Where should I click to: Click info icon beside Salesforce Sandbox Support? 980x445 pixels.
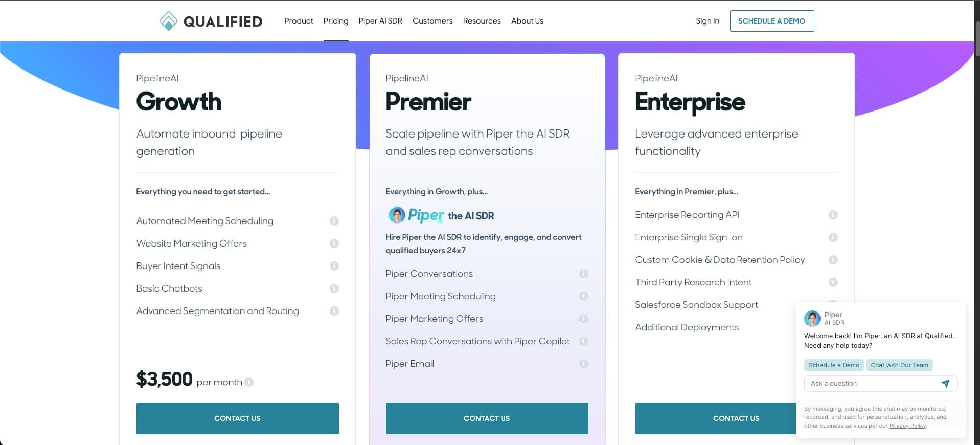coord(833,305)
